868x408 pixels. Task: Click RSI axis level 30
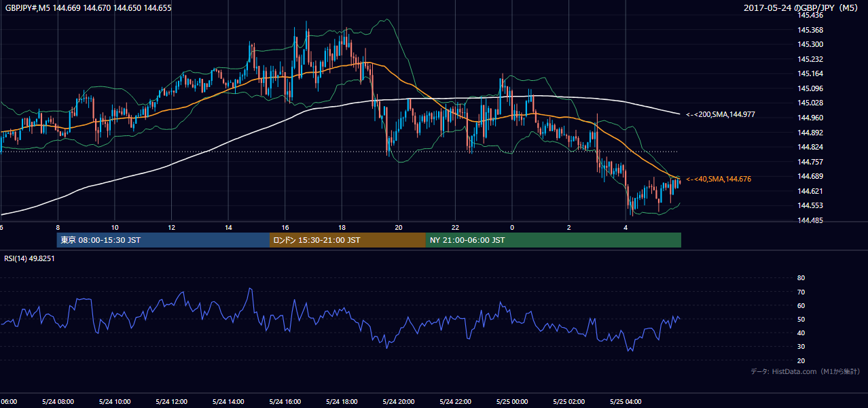[x=801, y=347]
